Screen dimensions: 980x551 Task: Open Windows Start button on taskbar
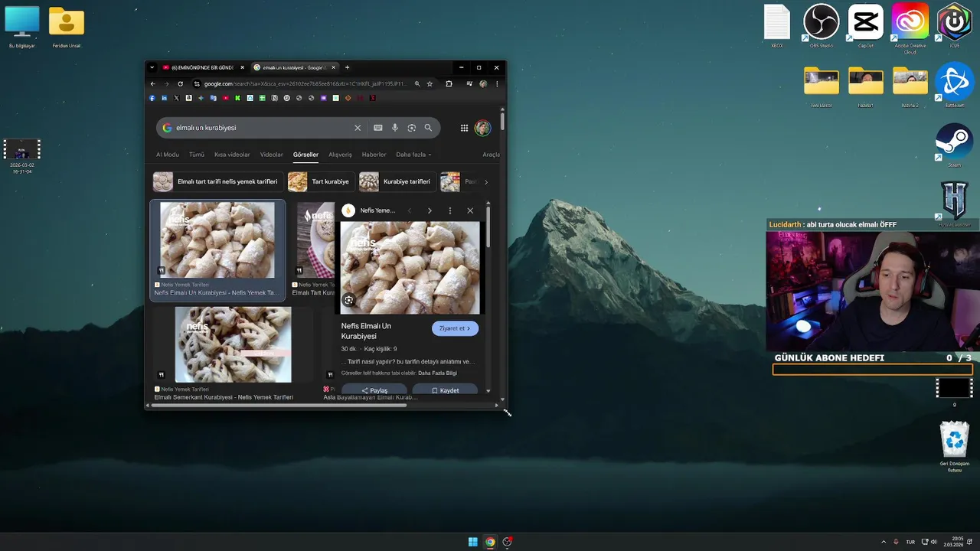[x=473, y=542]
